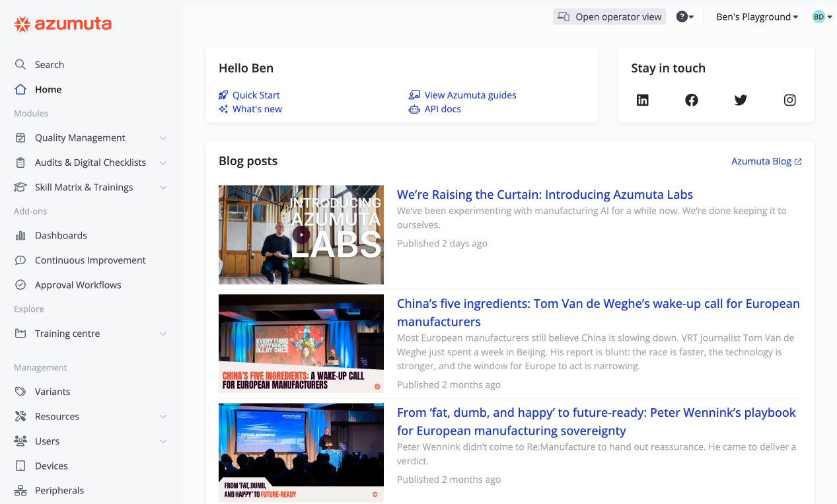
Task: Expand the Resources chevron
Action: 163,417
